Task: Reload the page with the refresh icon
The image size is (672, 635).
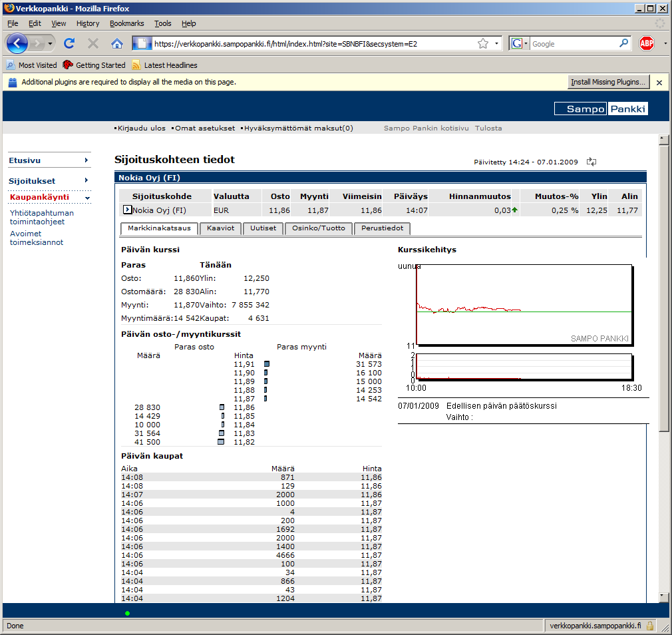Action: [x=69, y=43]
